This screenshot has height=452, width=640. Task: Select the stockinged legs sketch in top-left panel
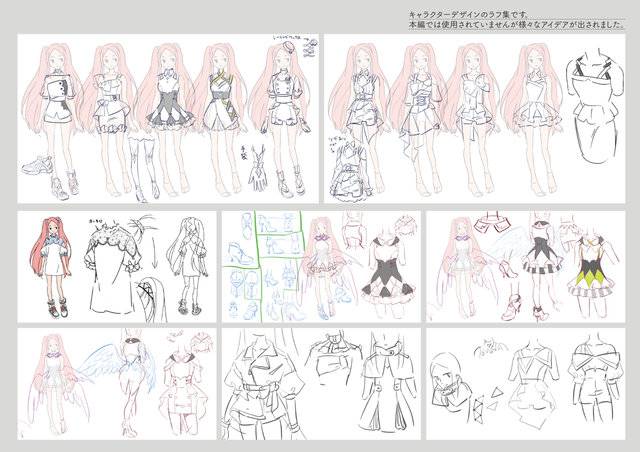click(144, 169)
